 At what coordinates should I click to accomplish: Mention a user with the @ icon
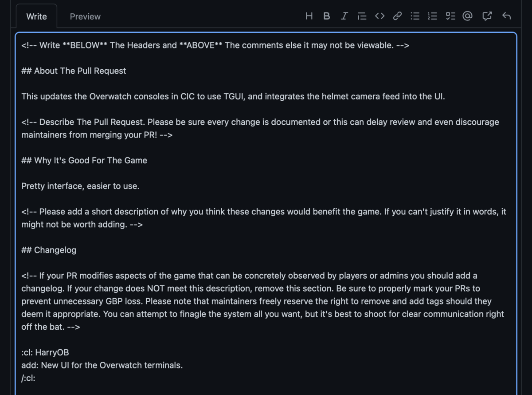click(x=467, y=16)
